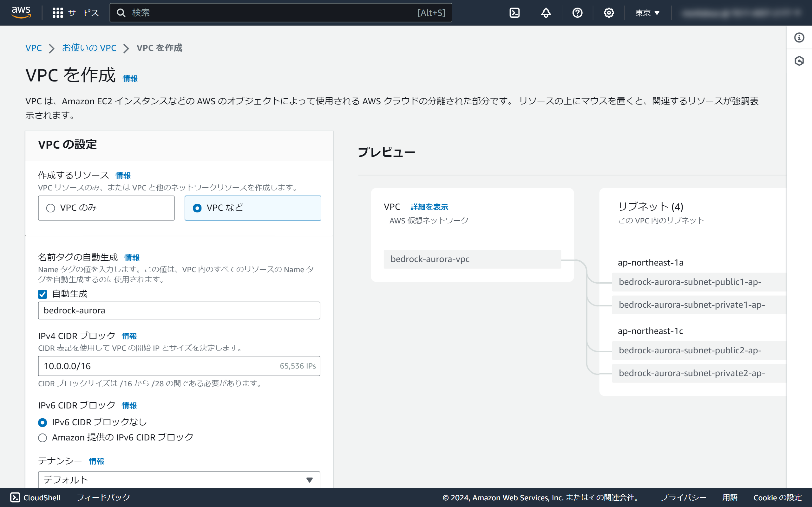The height and width of the screenshot is (507, 812).
Task: Click the VPC breadcrumb link
Action: [x=34, y=48]
